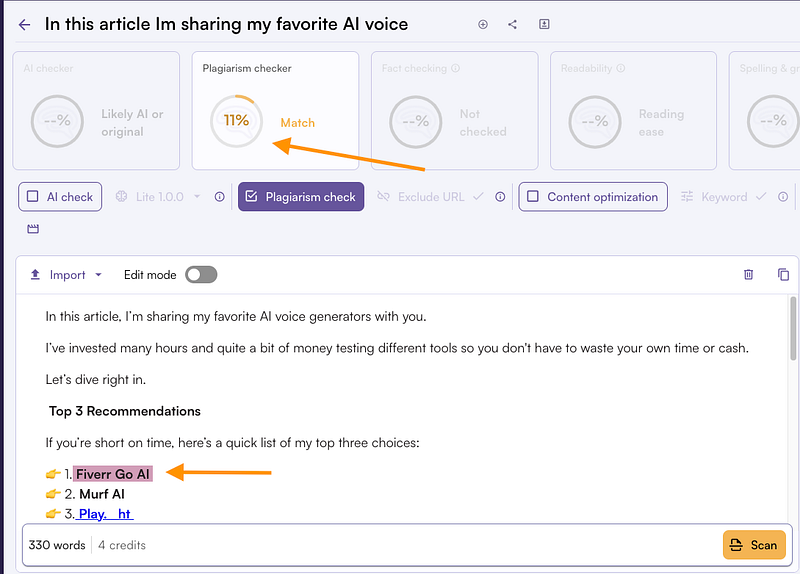Expand the Lite 1.0.0 model dropdown
Viewport: 800px width, 574px height.
pyautogui.click(x=158, y=197)
